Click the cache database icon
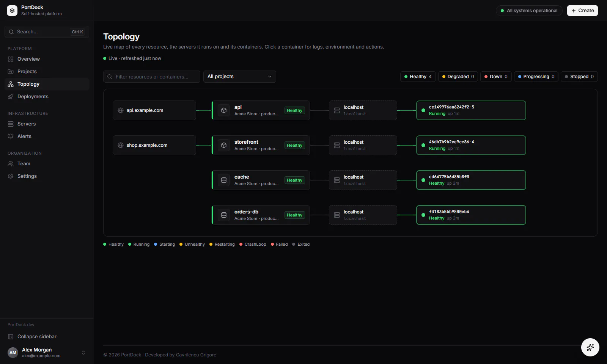Viewport: 607px width, 364px height. 224,180
